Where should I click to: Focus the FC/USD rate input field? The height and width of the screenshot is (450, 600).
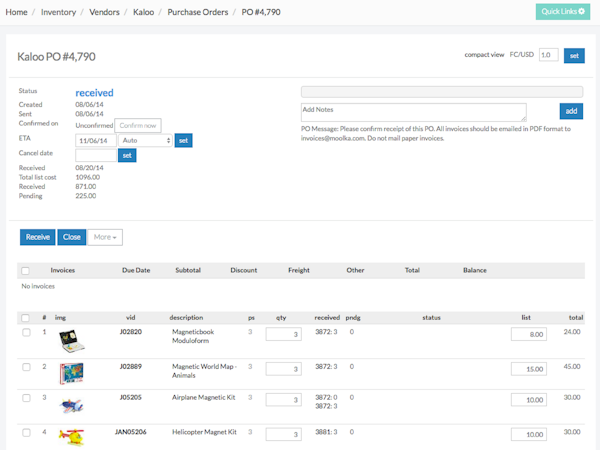pos(549,55)
